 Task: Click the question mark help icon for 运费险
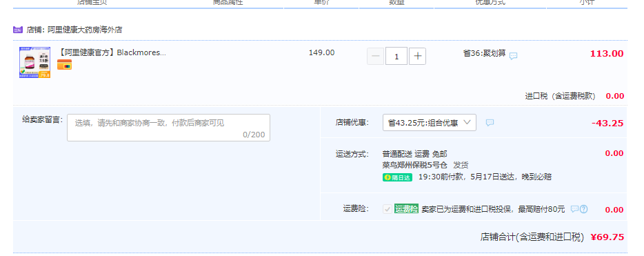(583, 209)
